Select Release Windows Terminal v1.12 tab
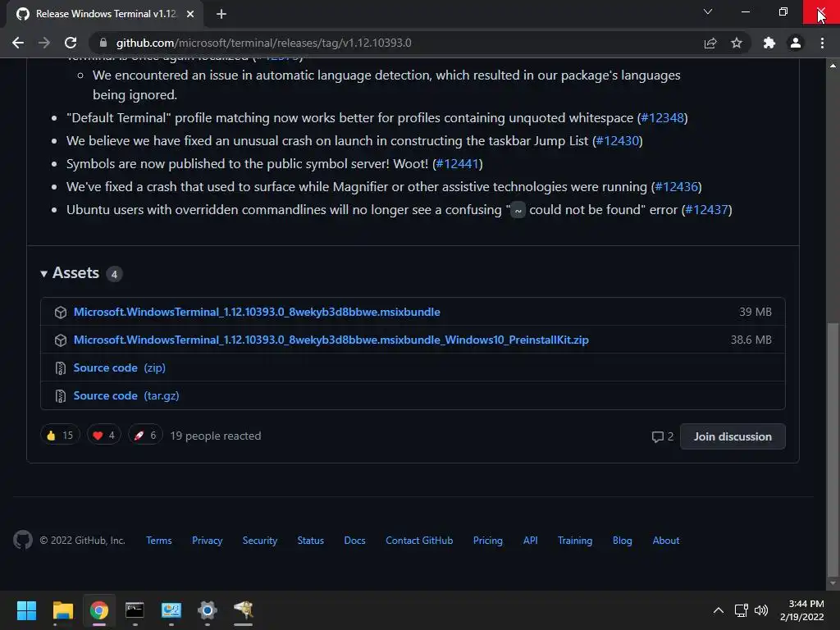 point(105,14)
